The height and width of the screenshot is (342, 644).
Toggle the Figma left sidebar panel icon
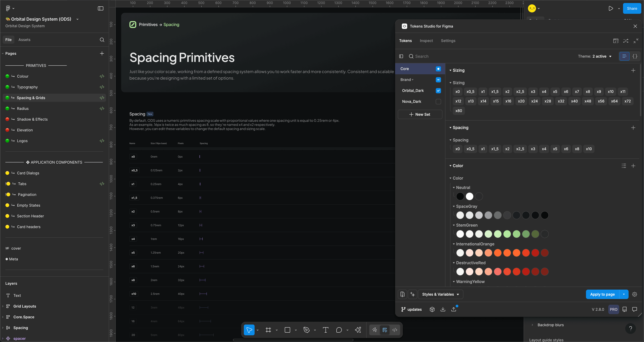[100, 9]
